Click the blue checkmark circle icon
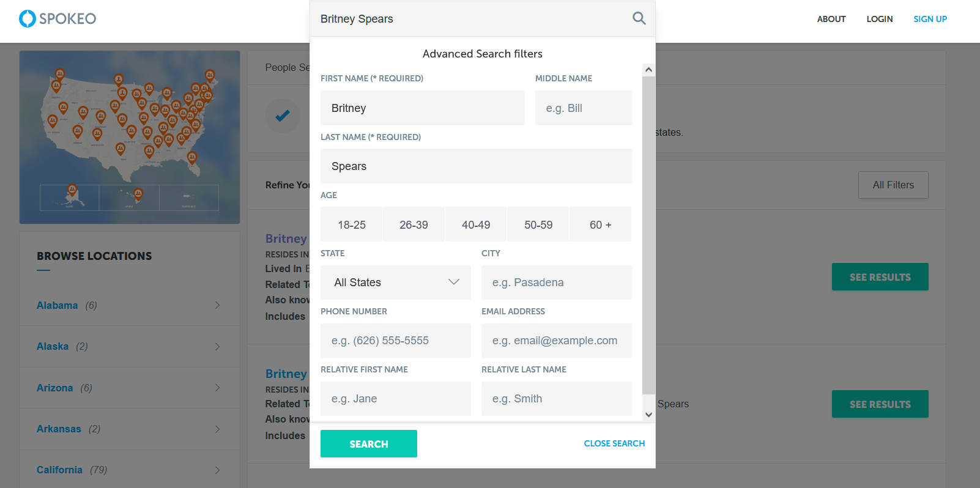 click(x=282, y=115)
